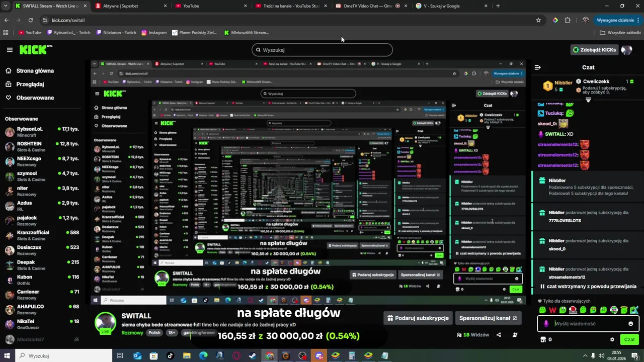Click the Kick search field Wyszukaj
644x362 pixels.
point(322,50)
